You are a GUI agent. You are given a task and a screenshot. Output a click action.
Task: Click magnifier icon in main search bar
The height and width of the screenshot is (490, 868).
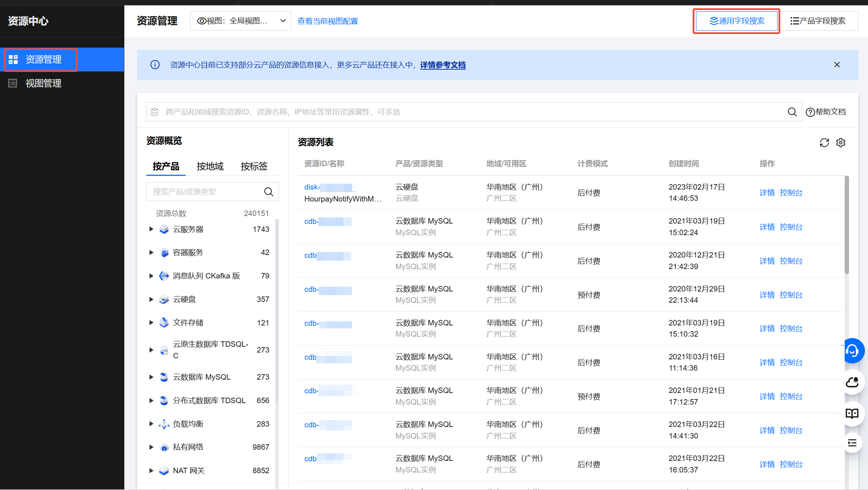792,112
